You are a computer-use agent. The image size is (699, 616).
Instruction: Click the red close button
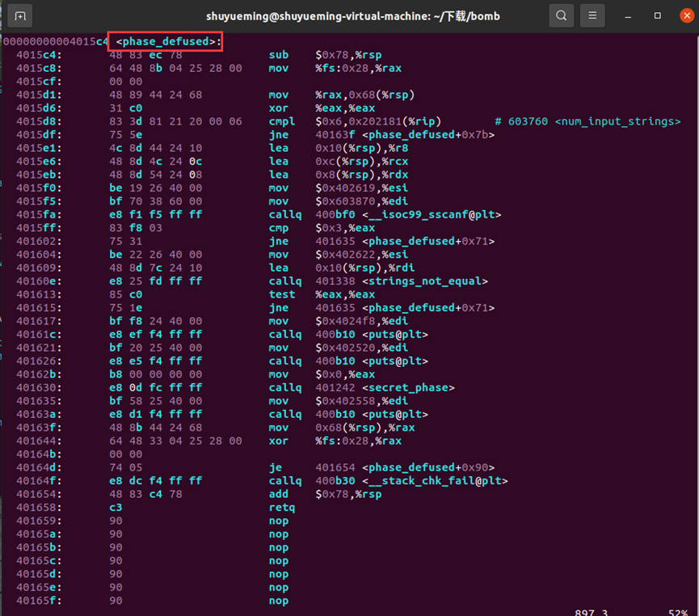pyautogui.click(x=688, y=15)
